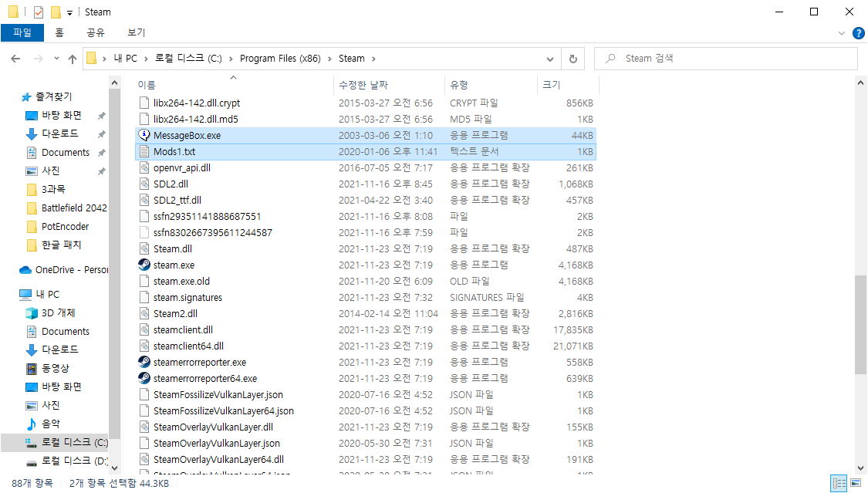Refresh the Steam folder view
Screen dimensions: 868x493
pyautogui.click(x=573, y=59)
